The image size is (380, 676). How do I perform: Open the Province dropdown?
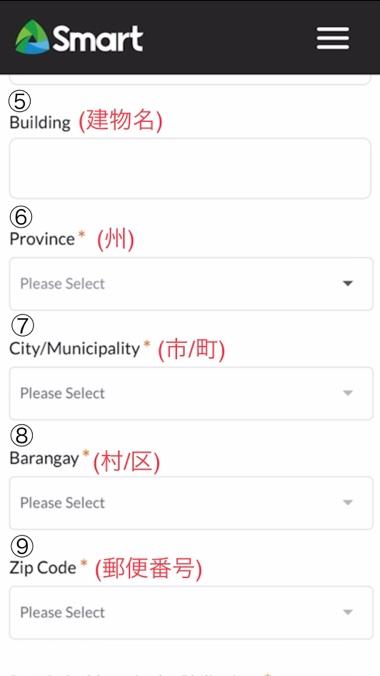point(191,284)
